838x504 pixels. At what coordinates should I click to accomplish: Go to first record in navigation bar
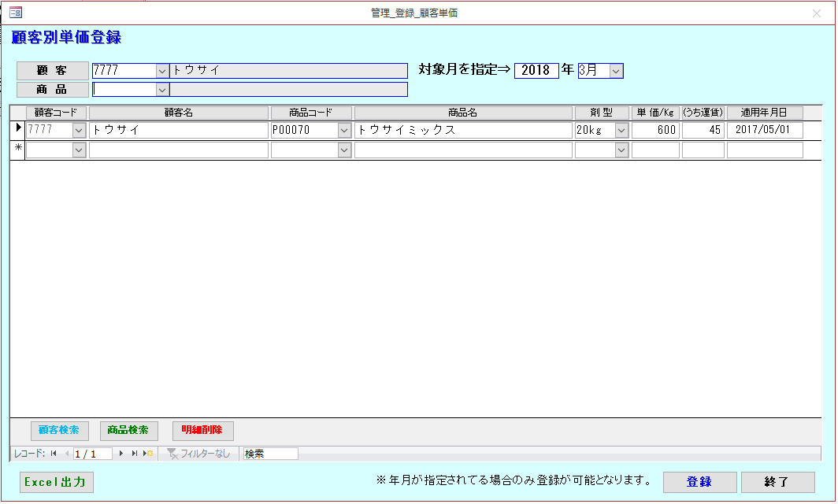[54, 454]
